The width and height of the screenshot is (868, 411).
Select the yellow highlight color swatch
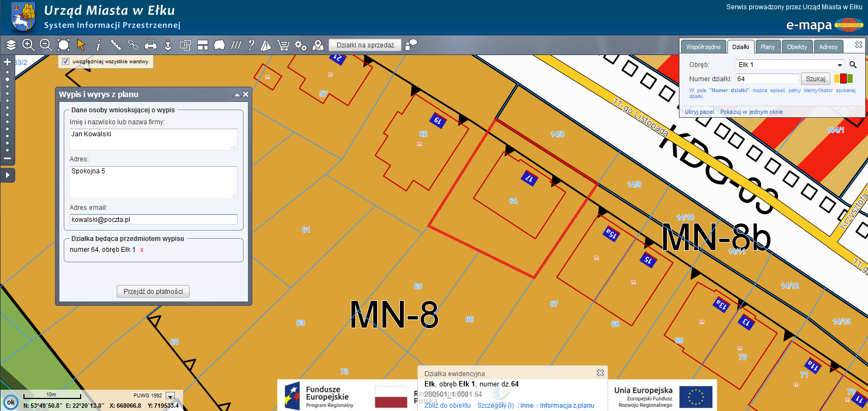pos(837,78)
